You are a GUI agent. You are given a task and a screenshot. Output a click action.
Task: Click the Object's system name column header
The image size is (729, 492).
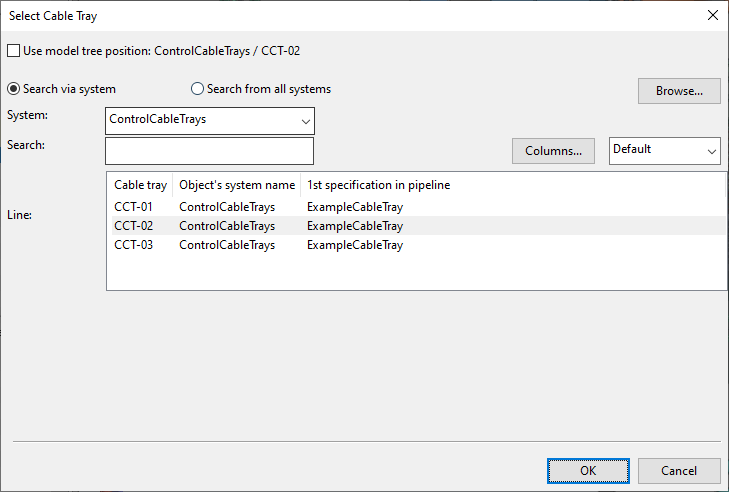237,185
